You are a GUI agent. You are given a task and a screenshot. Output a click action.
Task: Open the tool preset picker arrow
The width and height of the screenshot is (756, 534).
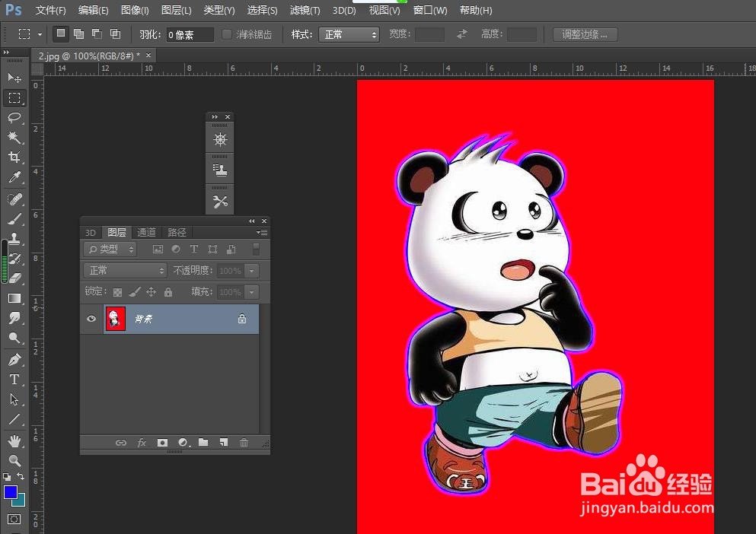click(x=40, y=34)
